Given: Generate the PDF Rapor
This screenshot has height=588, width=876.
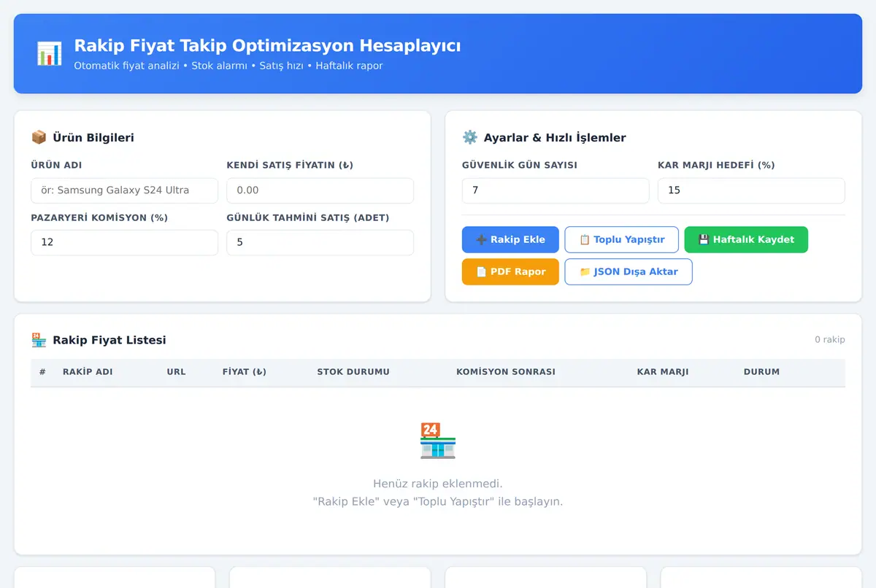Looking at the screenshot, I should pos(510,271).
